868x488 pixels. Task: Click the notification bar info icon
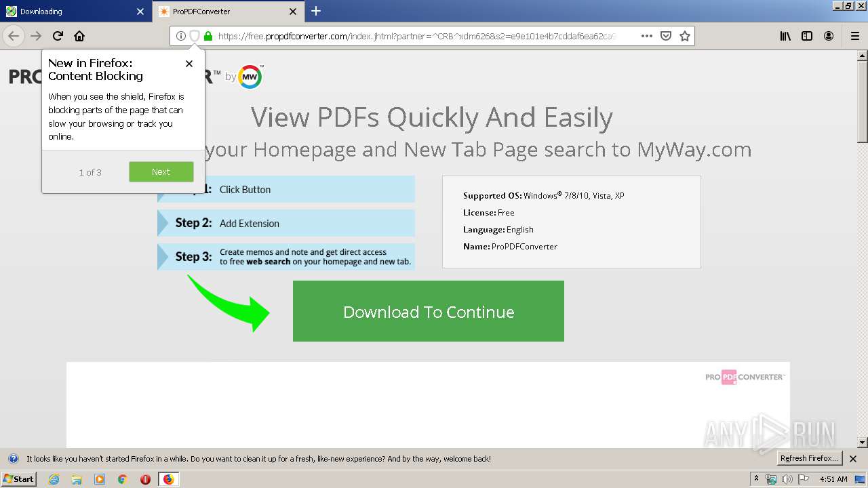coord(13,459)
